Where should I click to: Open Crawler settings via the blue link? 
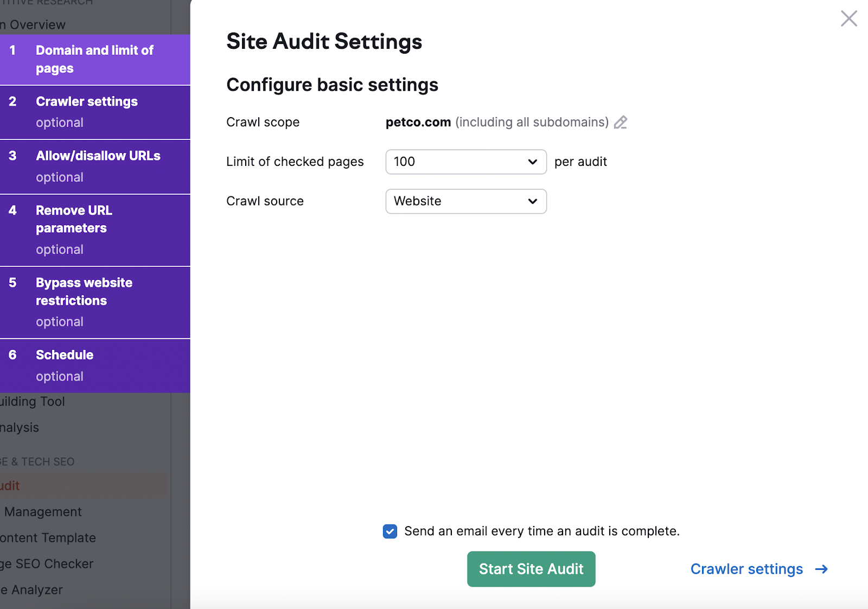746,569
